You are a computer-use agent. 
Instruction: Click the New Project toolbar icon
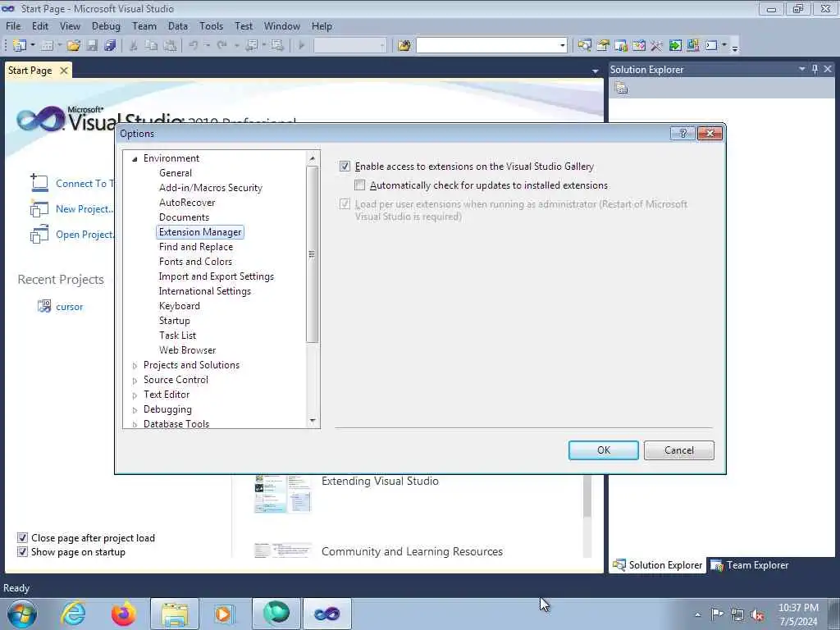point(20,46)
